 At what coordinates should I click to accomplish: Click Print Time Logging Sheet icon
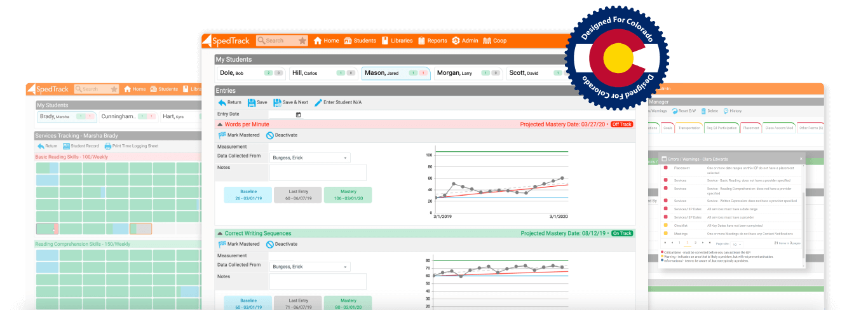pyautogui.click(x=108, y=146)
